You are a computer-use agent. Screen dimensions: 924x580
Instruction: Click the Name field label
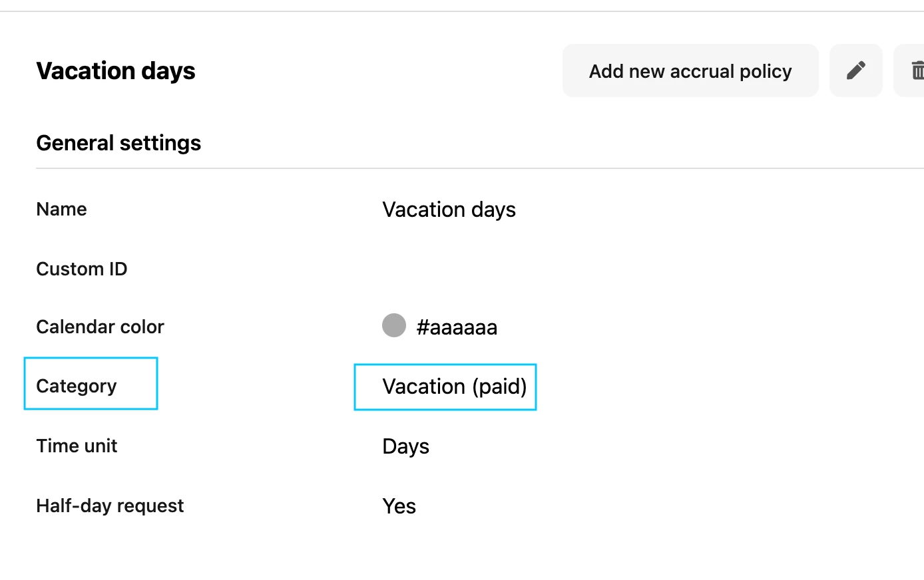point(61,209)
